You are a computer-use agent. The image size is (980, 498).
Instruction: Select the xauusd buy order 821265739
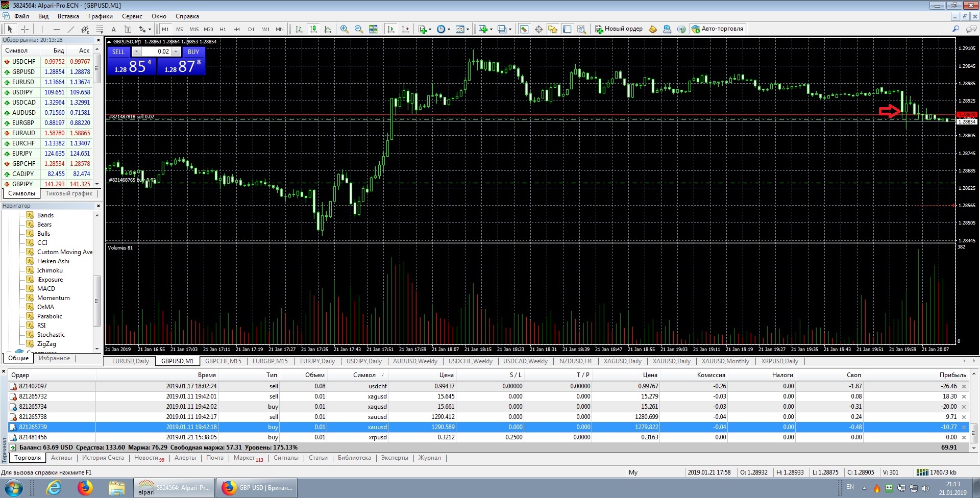pos(489,427)
